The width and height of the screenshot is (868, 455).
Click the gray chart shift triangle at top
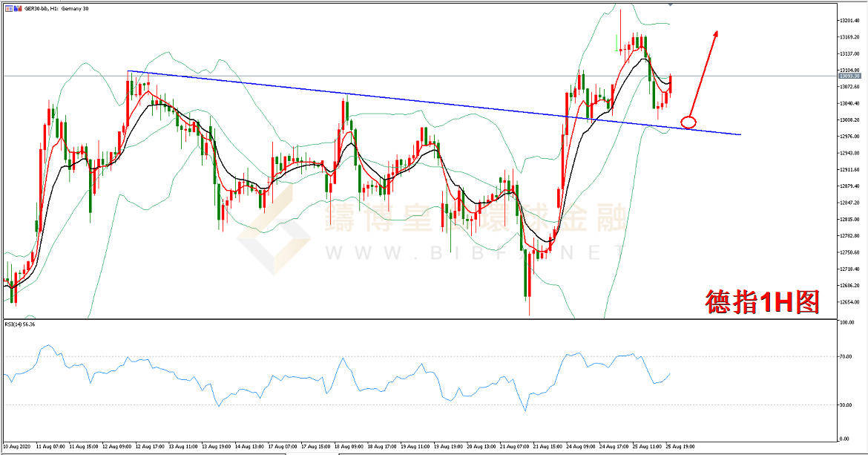click(671, 4)
